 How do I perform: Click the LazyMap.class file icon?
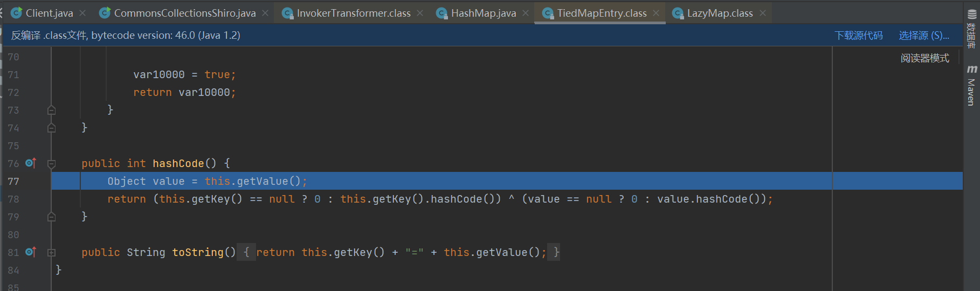tap(678, 13)
